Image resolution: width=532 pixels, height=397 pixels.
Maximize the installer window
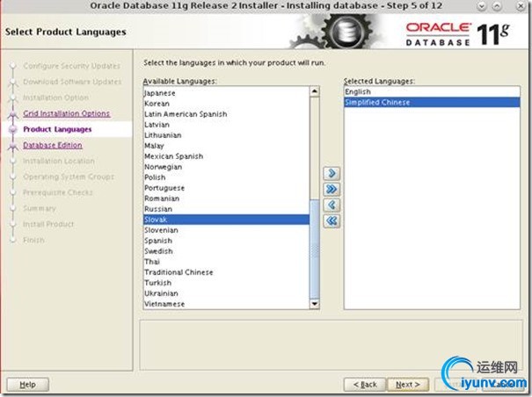tap(496, 6)
